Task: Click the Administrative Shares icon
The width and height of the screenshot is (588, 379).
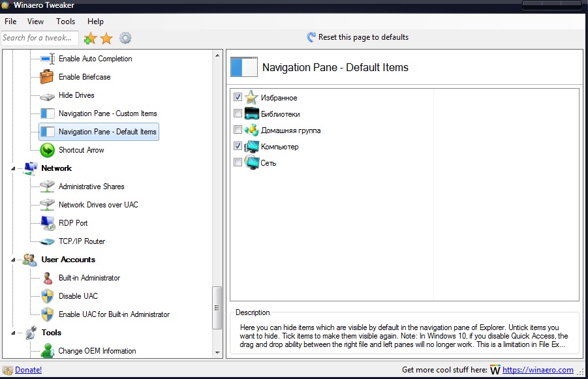Action: (47, 187)
